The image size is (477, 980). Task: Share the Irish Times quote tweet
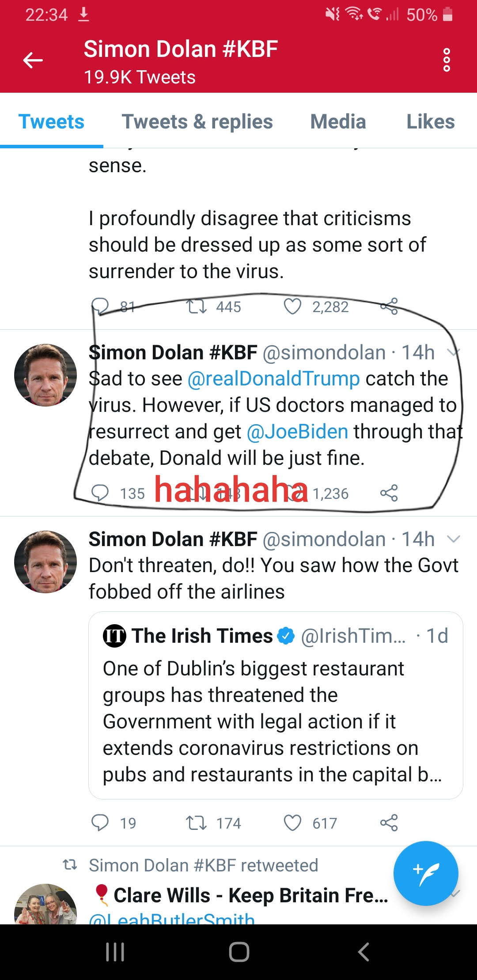389,823
